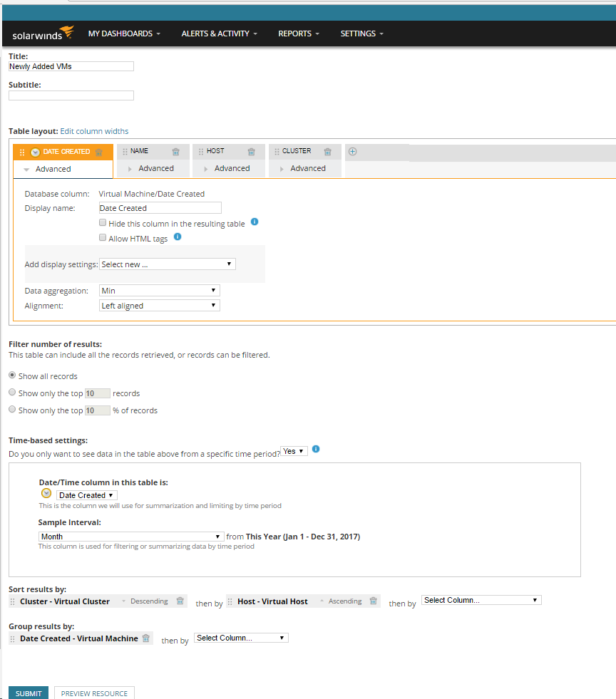
Task: Open Settings menu
Action: [x=361, y=33]
